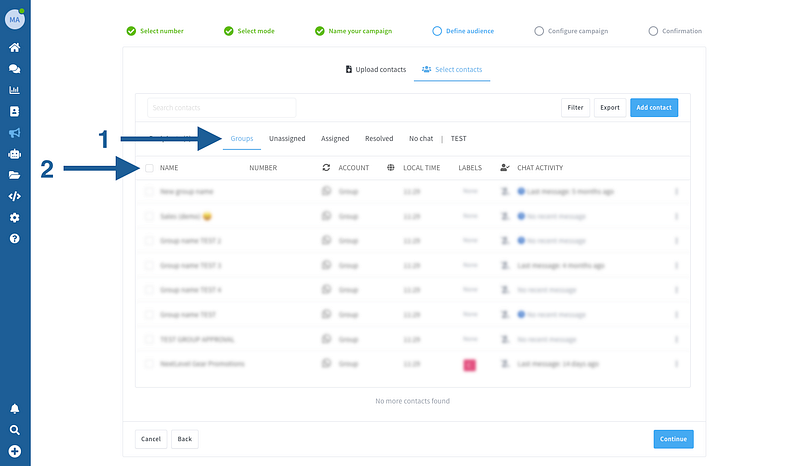Open the notifications bell icon
Screen dimensions: 800x466
tap(15, 409)
